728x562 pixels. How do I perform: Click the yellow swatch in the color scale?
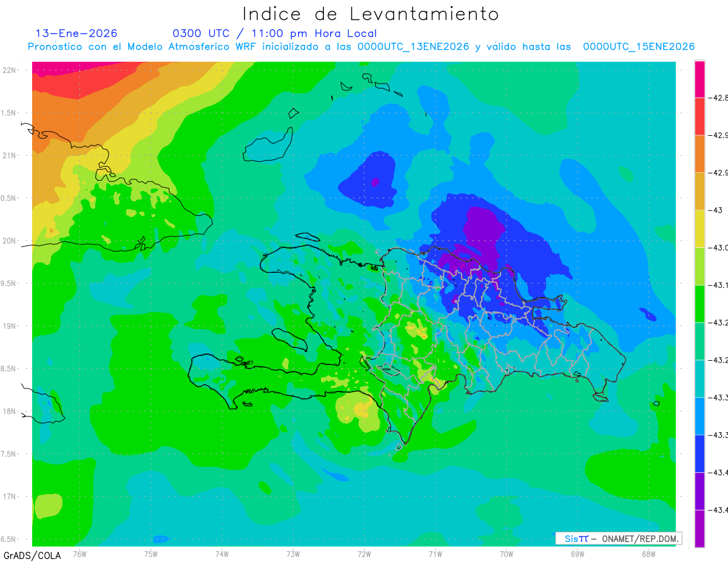point(699,229)
